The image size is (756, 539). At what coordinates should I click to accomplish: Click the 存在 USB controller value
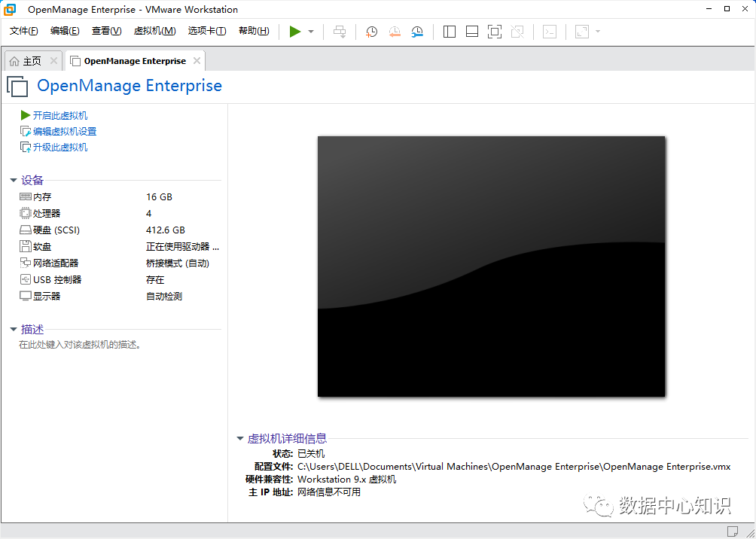pos(155,279)
